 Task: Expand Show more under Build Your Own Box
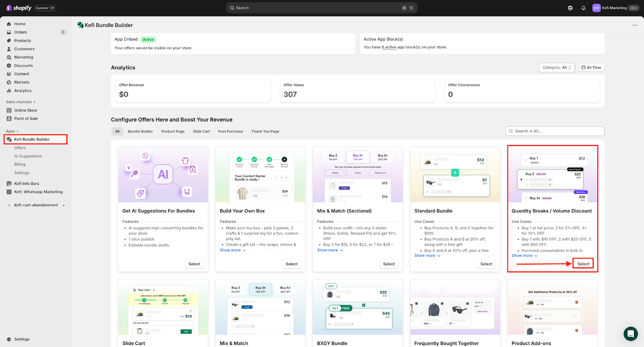(x=233, y=250)
